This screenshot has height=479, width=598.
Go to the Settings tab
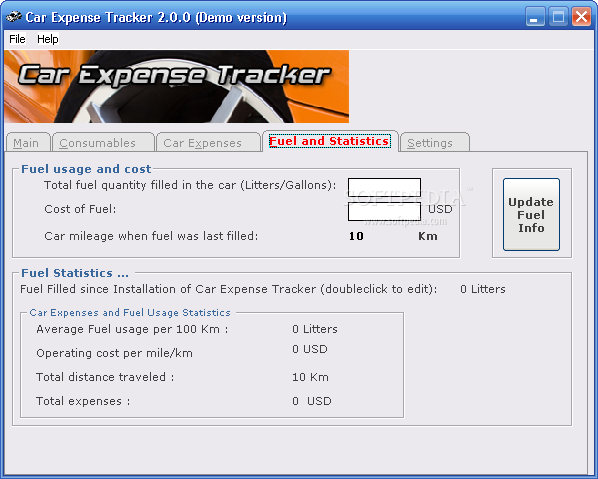[435, 143]
